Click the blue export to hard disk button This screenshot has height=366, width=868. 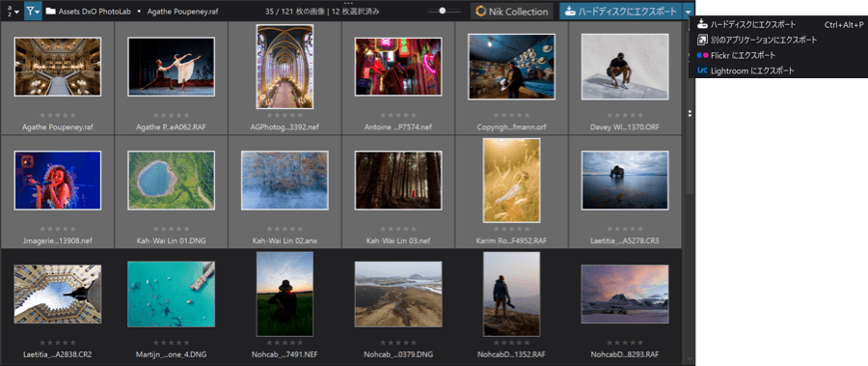[620, 11]
